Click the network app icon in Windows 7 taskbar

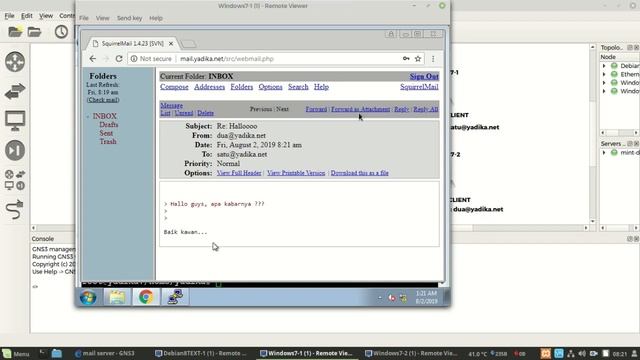(x=175, y=297)
